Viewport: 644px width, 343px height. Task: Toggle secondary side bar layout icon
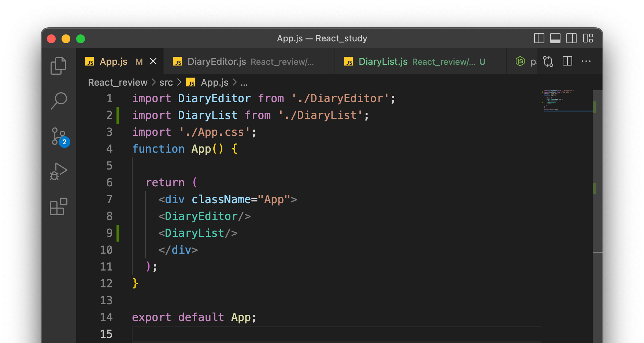[x=571, y=38]
